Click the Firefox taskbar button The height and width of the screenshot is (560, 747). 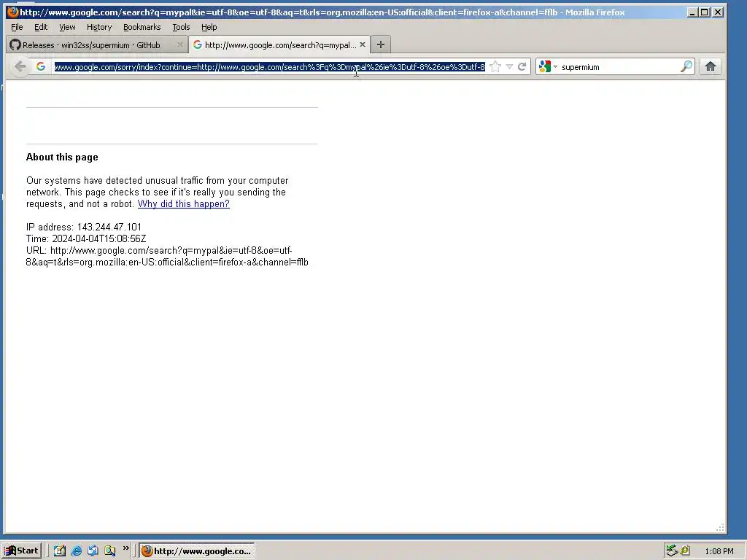point(197,551)
